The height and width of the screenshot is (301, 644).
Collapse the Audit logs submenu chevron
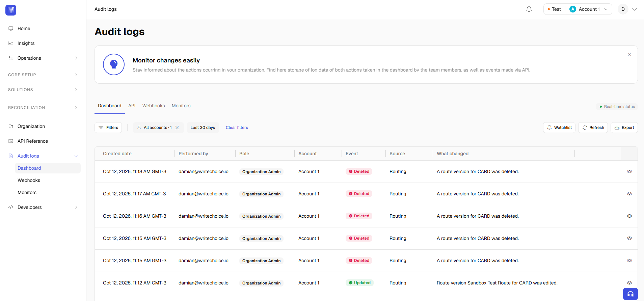76,156
